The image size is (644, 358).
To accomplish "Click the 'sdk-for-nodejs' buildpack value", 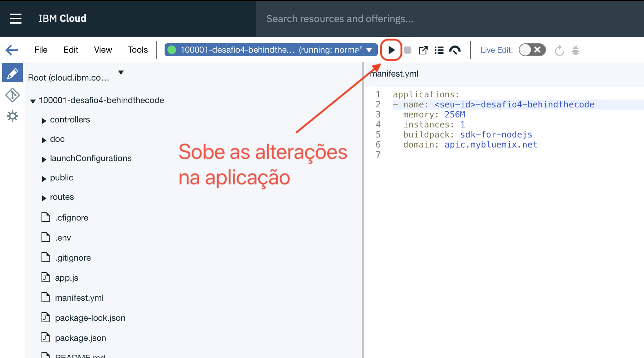I will [x=496, y=135].
